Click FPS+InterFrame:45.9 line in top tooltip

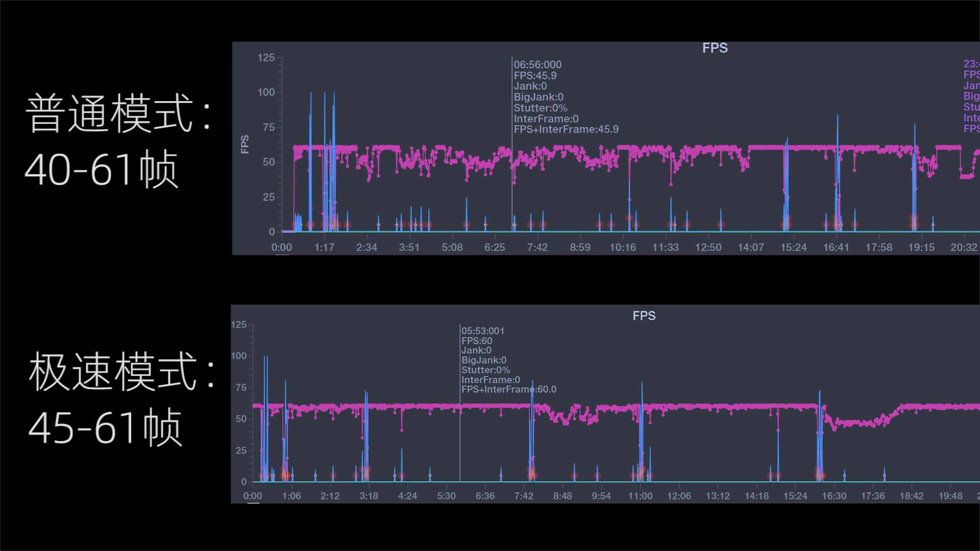(x=566, y=130)
